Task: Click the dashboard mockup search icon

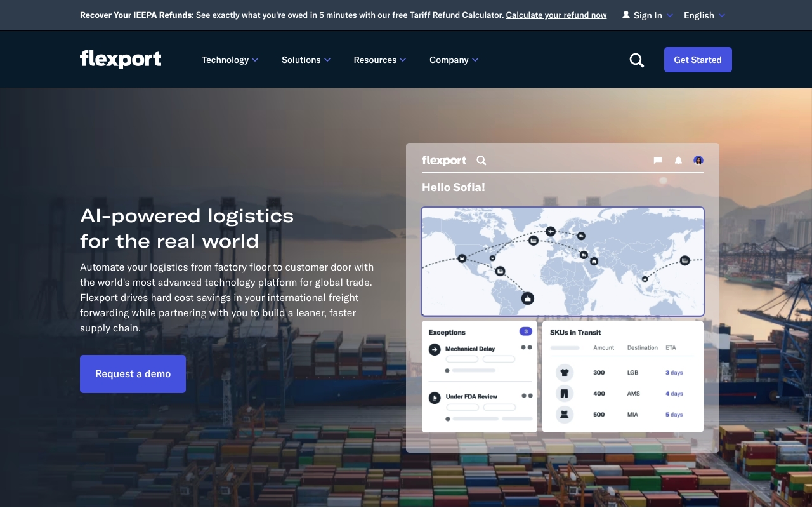Action: point(481,161)
